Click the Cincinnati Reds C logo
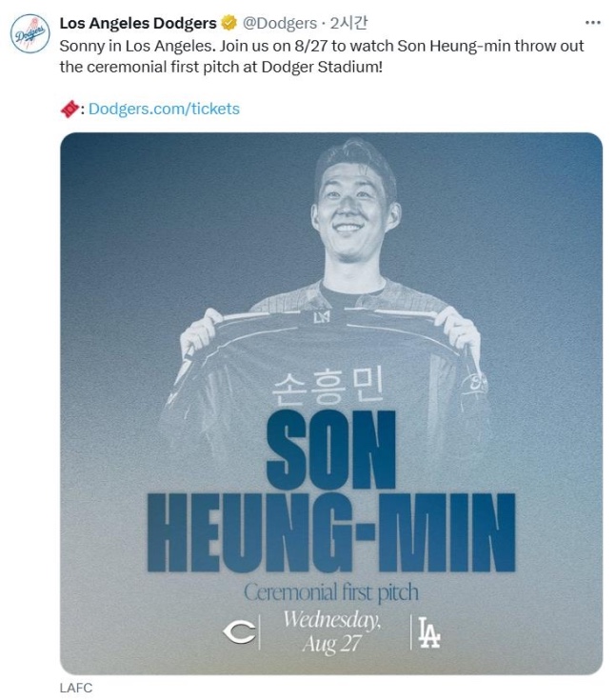The height and width of the screenshot is (700, 616). pyautogui.click(x=239, y=631)
